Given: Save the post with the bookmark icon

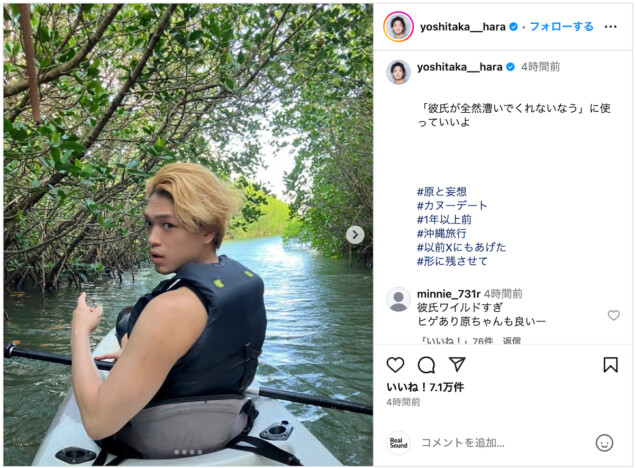Looking at the screenshot, I should point(610,364).
